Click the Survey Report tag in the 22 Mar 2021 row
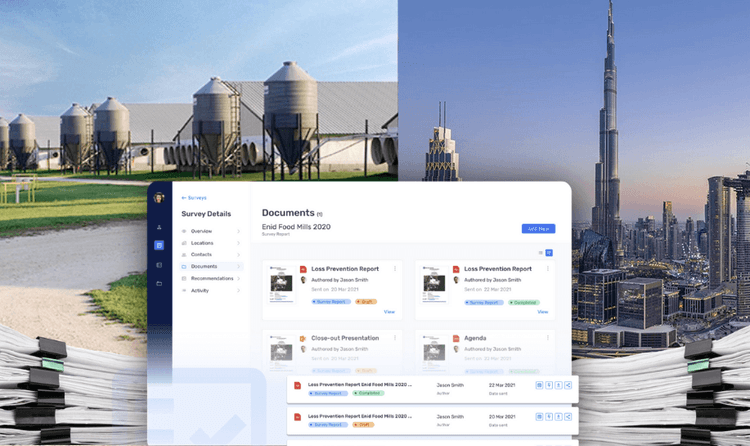 tap(328, 393)
